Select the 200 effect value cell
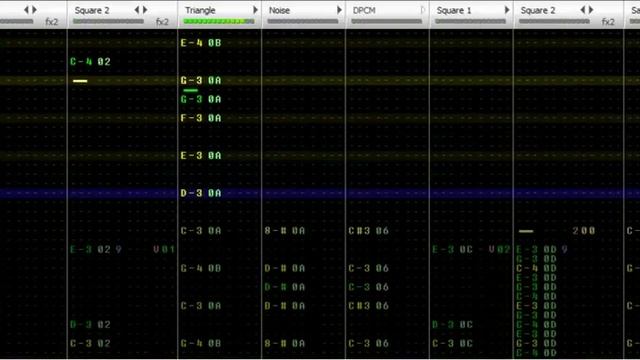640x360 pixels. point(584,231)
